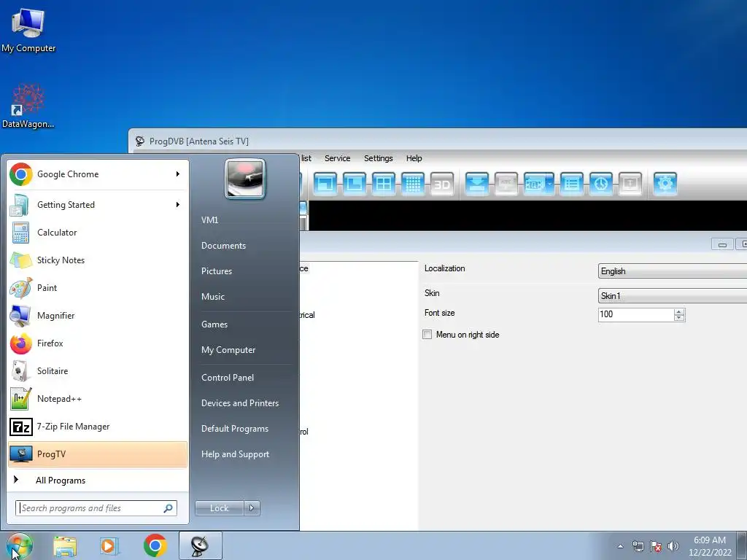Select the dense grid mosaic toolbar icon
747x560 pixels.
[413, 183]
